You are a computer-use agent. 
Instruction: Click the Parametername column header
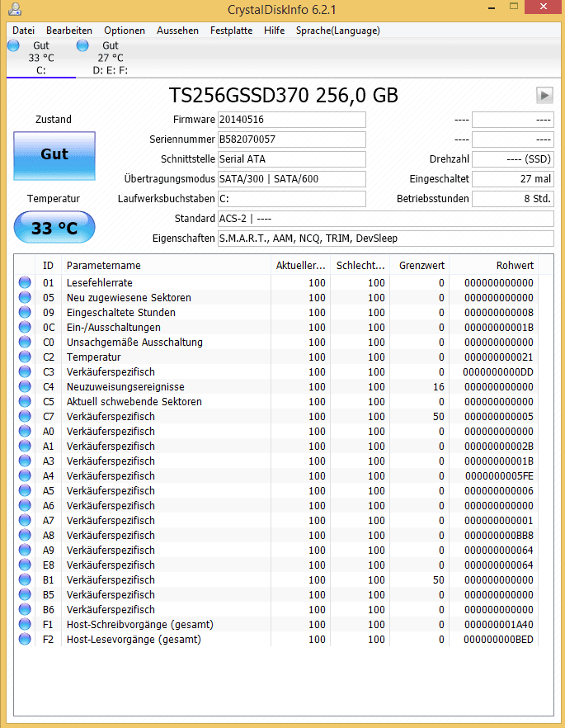(166, 266)
